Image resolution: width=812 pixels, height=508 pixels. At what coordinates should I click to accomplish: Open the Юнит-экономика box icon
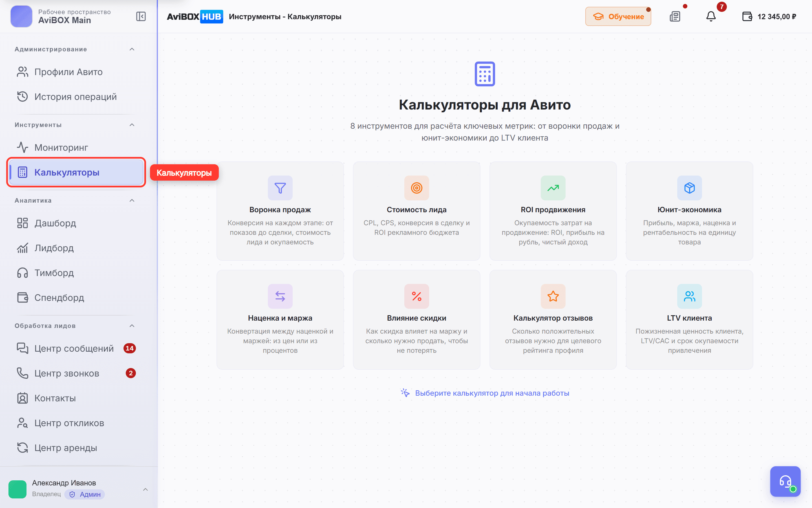pyautogui.click(x=690, y=188)
